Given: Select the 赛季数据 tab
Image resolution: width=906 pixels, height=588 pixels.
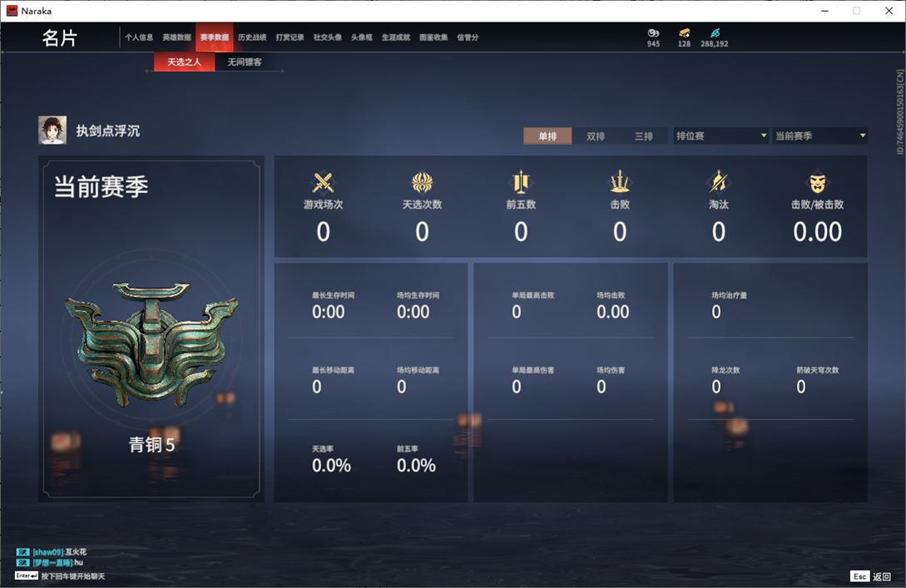Looking at the screenshot, I should coord(215,37).
